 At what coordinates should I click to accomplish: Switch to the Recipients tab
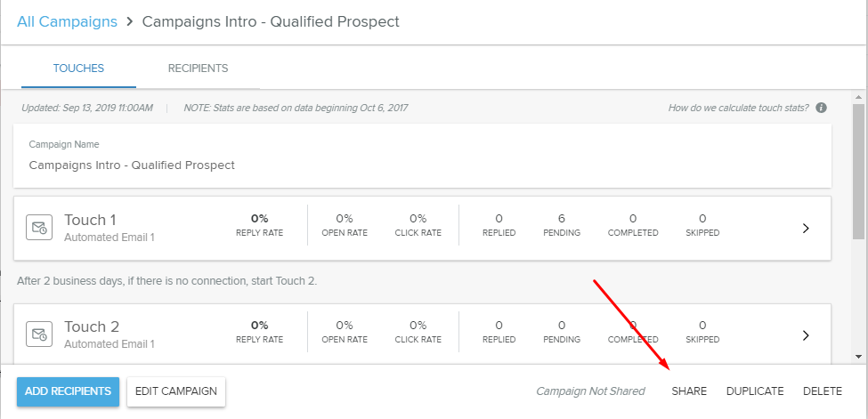click(x=199, y=68)
